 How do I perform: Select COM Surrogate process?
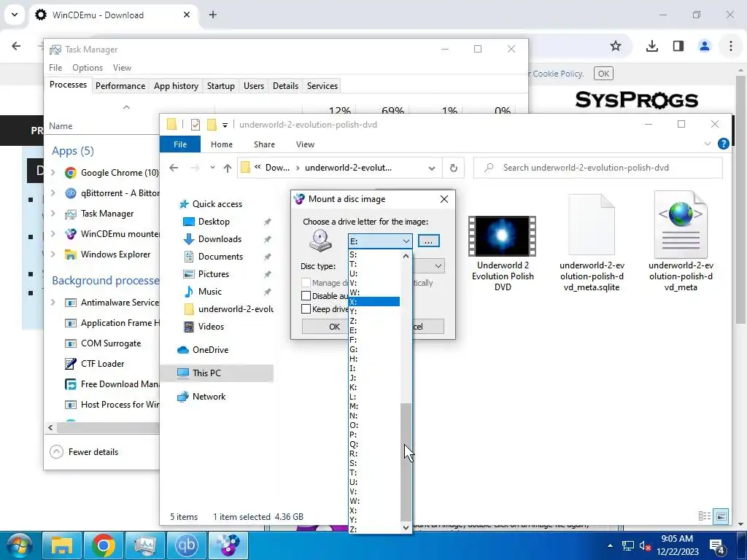111,343
